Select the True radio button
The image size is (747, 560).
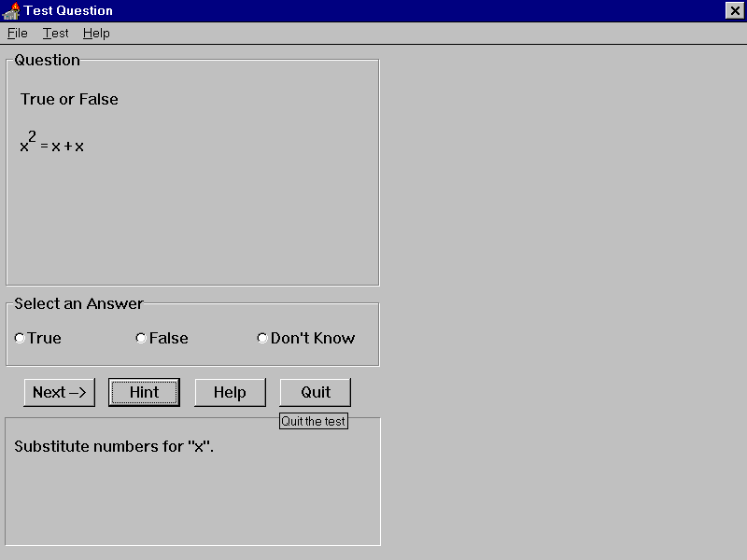(x=20, y=338)
